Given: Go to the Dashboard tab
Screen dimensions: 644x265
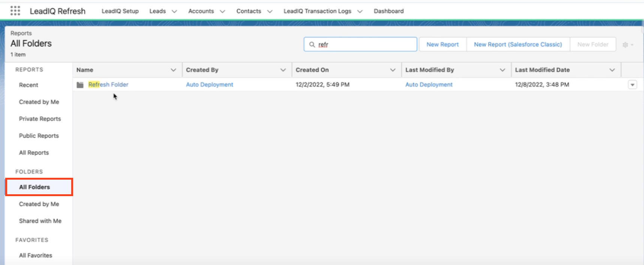Looking at the screenshot, I should pyautogui.click(x=388, y=11).
